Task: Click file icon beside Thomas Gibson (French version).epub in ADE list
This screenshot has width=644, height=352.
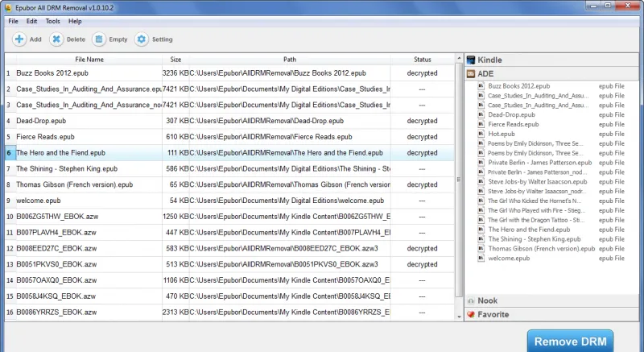Action: tap(481, 249)
